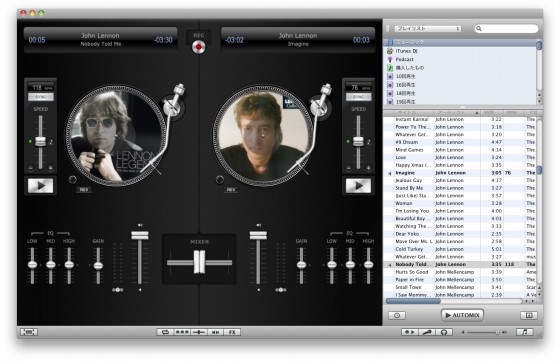The image size is (560, 364).
Task: Select the Jealous Guy track row
Action: pos(461,180)
